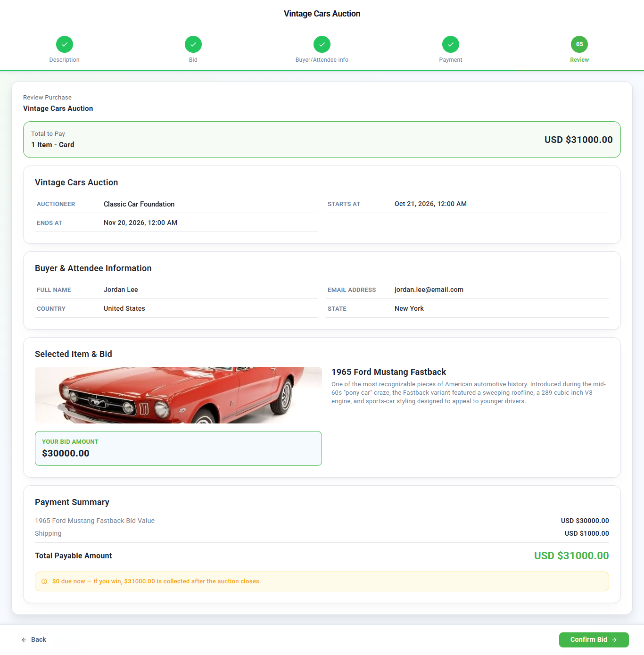Click the 'New York' state value

click(x=409, y=308)
